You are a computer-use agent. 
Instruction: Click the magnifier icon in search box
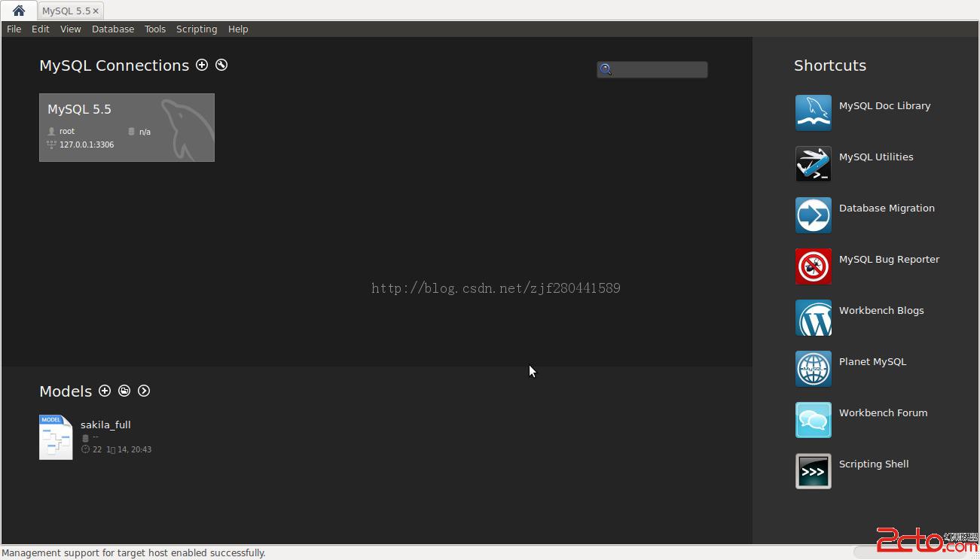[606, 69]
